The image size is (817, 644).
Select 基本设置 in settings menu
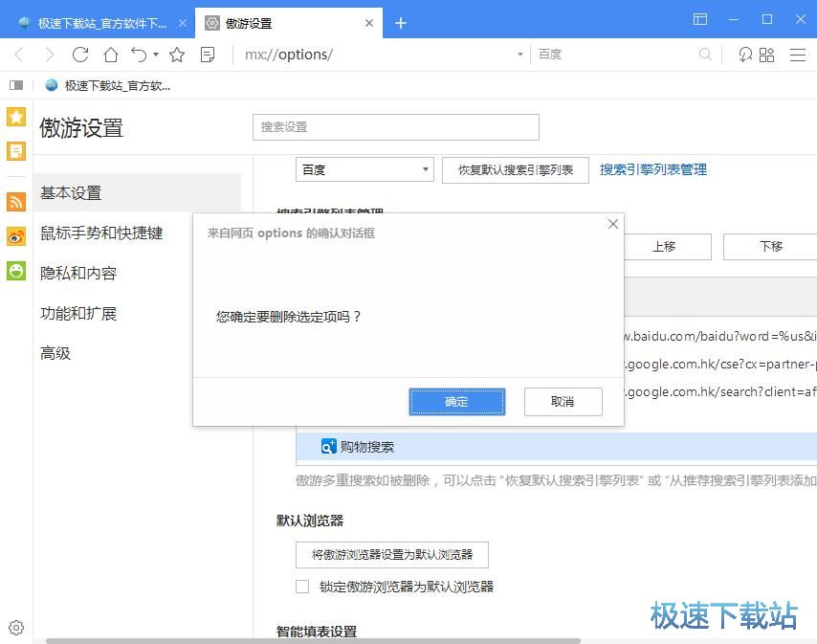[137, 192]
